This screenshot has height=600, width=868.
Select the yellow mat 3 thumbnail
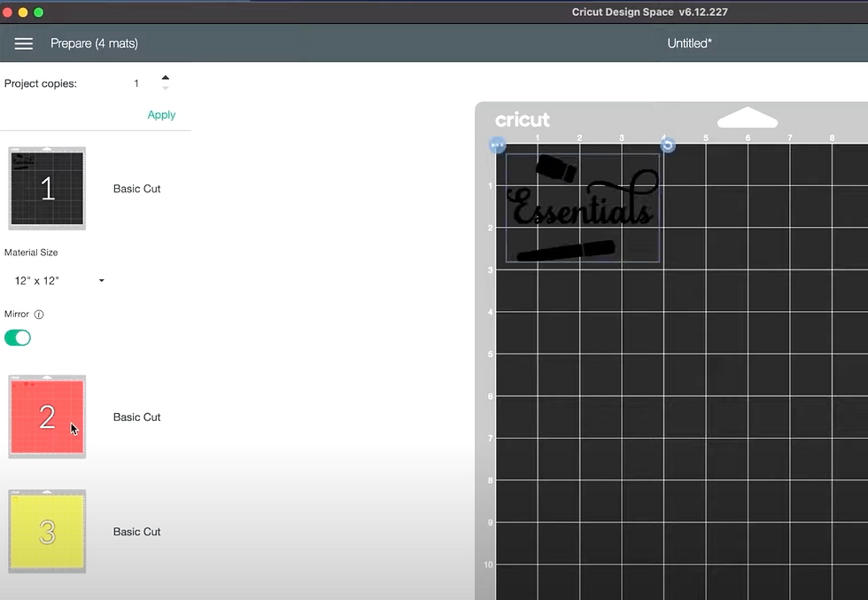click(x=47, y=531)
